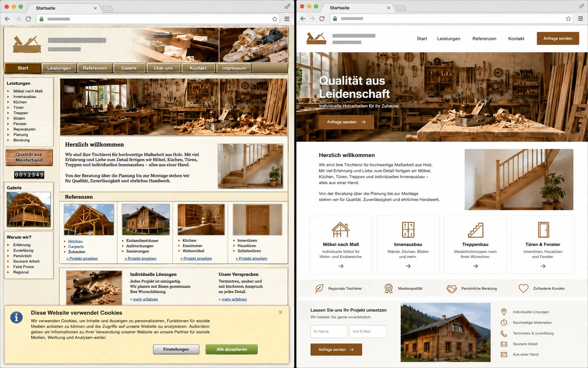Click the Anfrage senden button in the right header

(558, 39)
